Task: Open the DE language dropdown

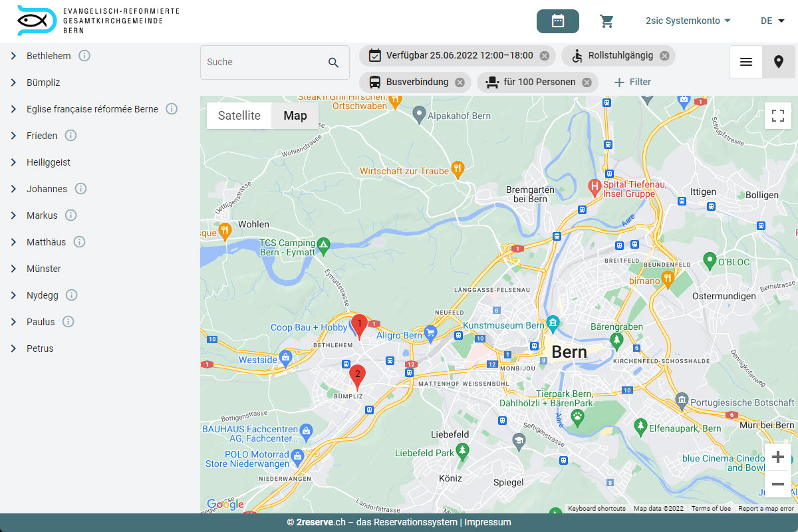Action: [772, 21]
